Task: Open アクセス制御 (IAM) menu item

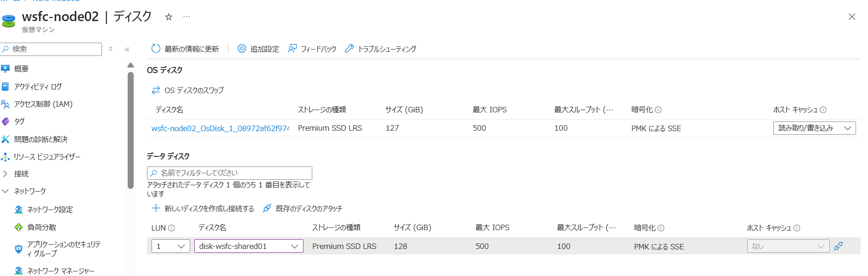Action: (x=43, y=104)
